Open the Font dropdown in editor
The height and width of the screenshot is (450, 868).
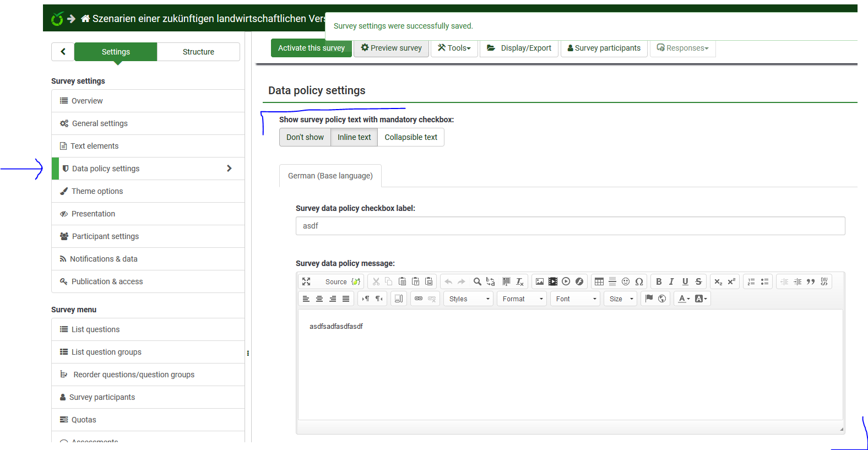(576, 299)
